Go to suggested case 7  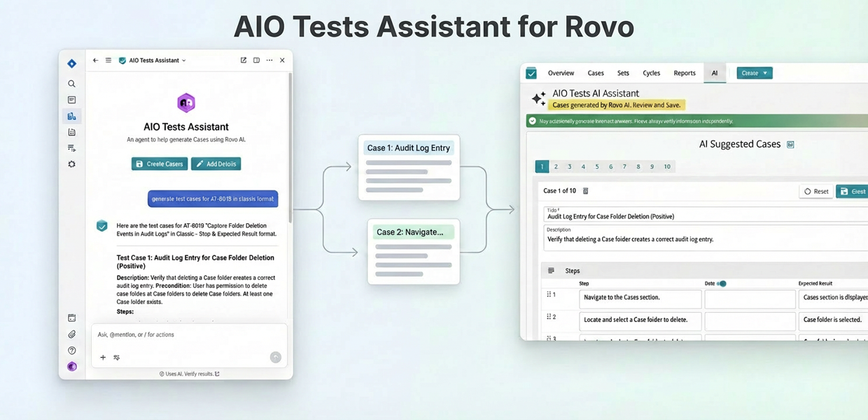(624, 167)
